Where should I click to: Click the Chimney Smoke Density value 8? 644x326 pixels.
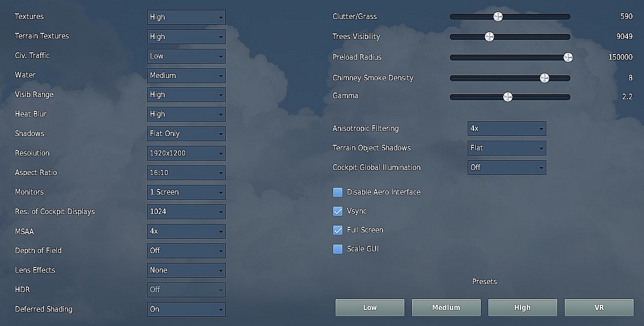(630, 77)
